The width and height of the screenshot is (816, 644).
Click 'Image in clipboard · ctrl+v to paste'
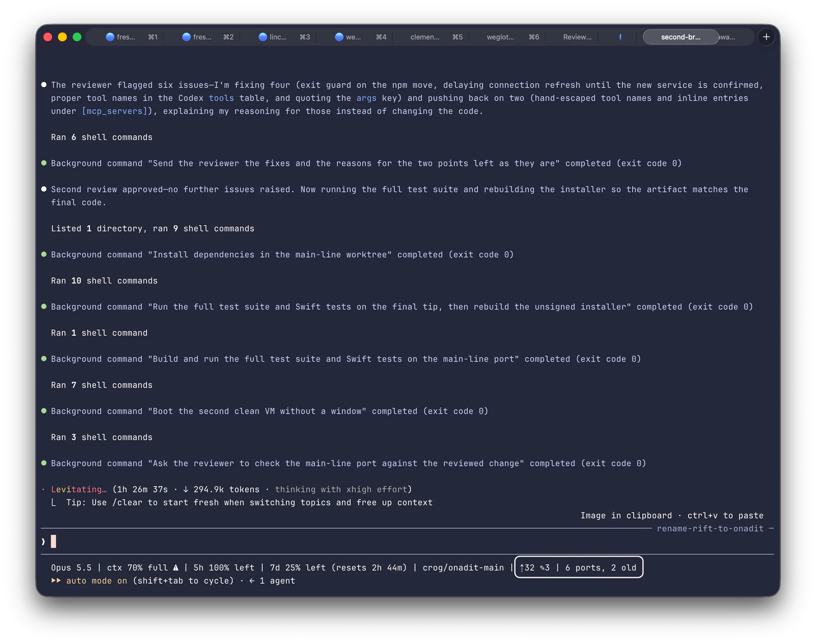point(672,516)
